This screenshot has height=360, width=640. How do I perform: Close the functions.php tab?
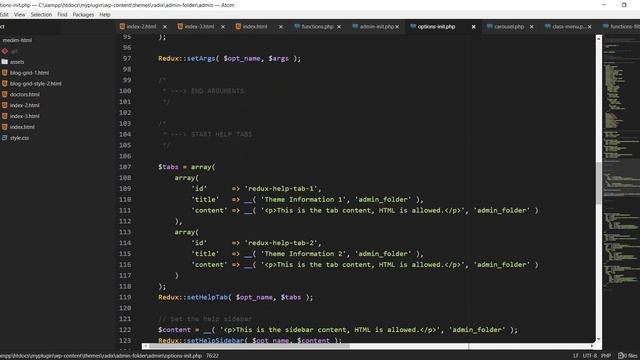(339, 27)
